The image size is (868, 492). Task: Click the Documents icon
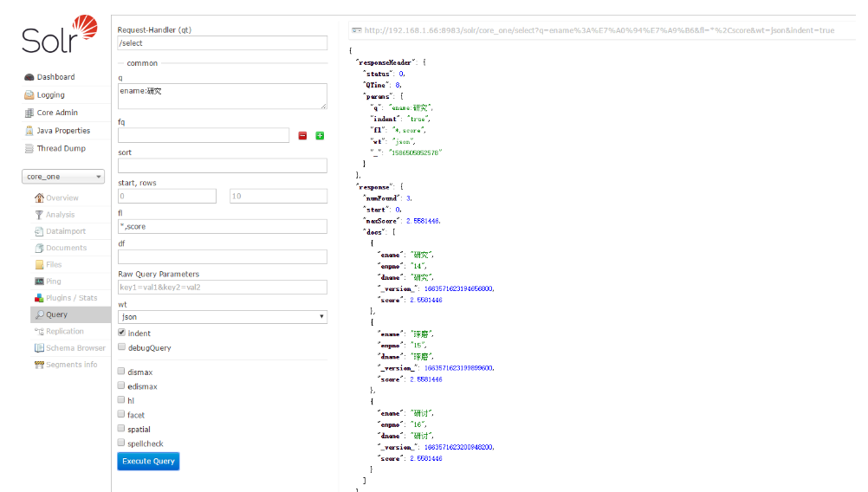pyautogui.click(x=39, y=248)
